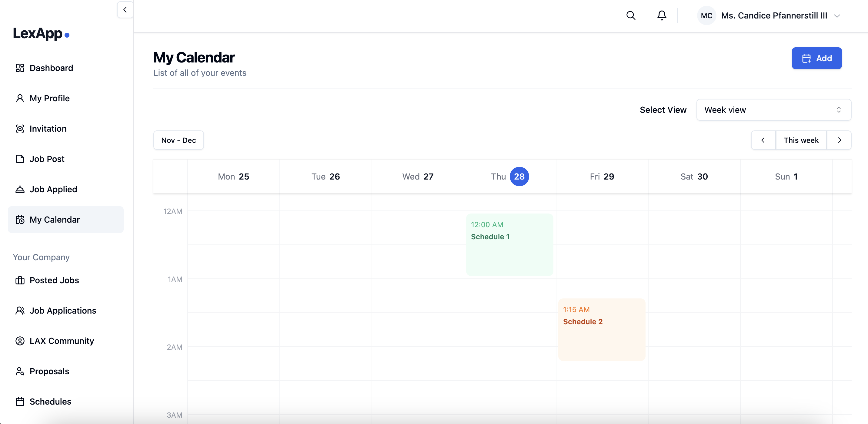Select the Sun 1 column header

(x=786, y=177)
